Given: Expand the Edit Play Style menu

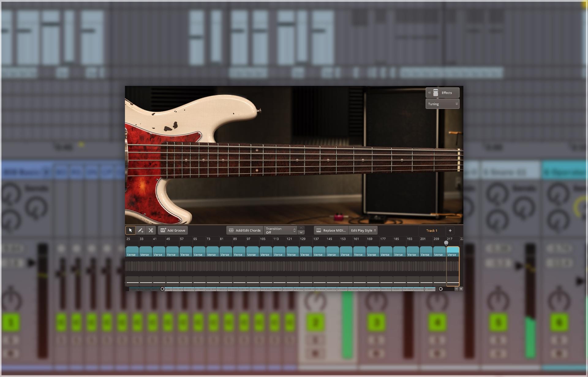Looking at the screenshot, I should click(x=363, y=230).
